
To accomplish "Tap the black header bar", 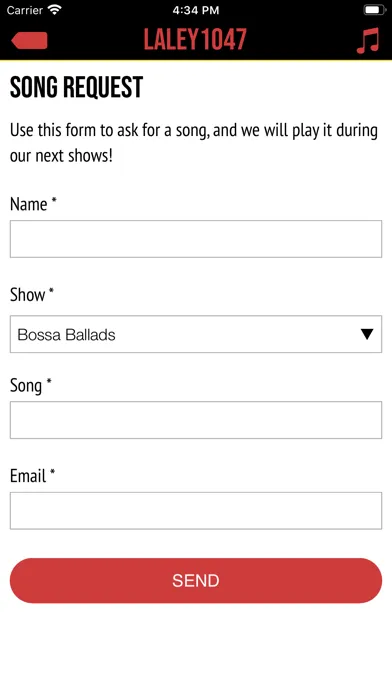I will point(196,40).
